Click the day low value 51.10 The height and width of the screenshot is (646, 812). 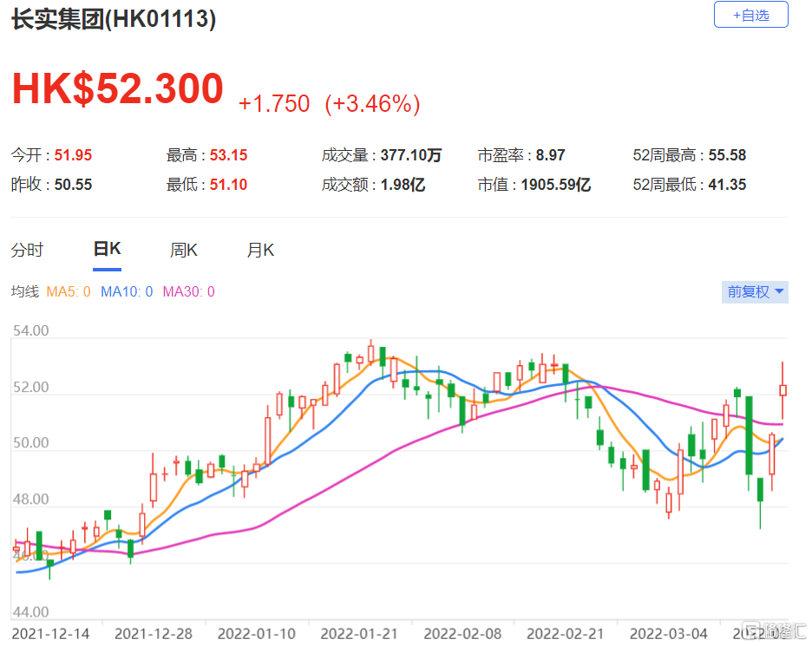(228, 185)
